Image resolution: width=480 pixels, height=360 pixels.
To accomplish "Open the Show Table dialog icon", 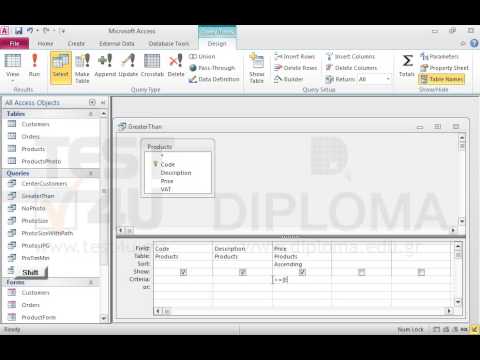I will pos(257,68).
